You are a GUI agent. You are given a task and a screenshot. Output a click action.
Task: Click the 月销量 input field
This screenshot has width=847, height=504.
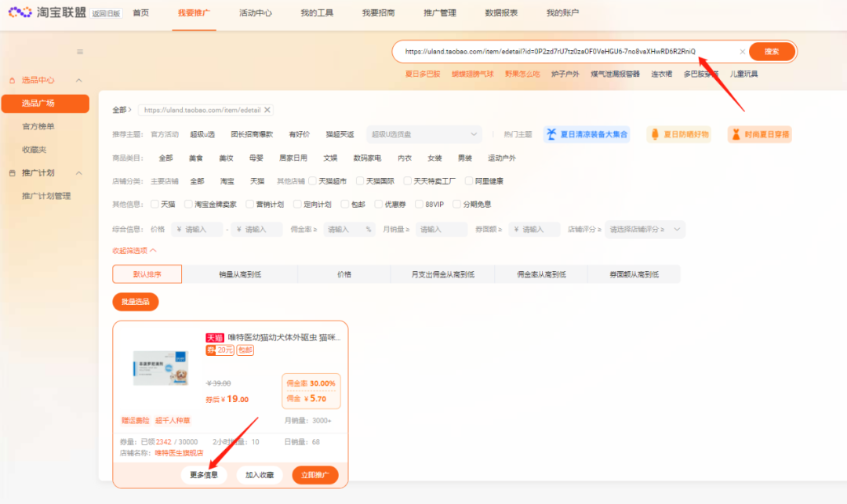click(442, 230)
